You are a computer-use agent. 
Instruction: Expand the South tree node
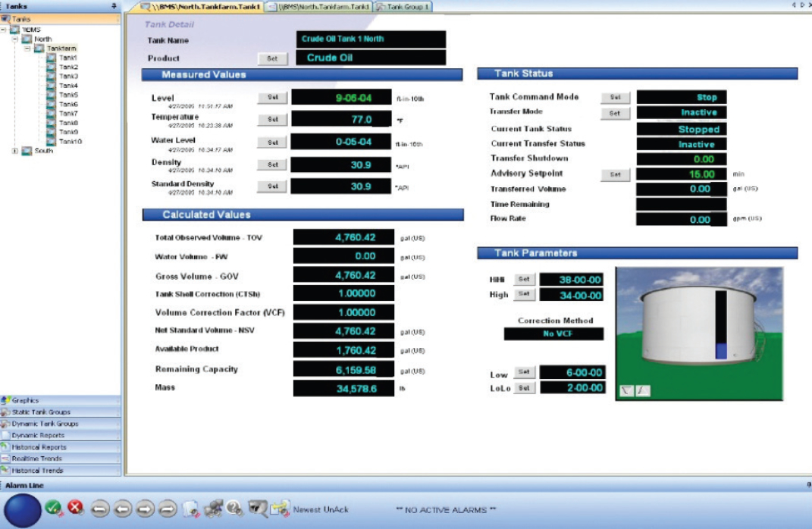(15, 151)
